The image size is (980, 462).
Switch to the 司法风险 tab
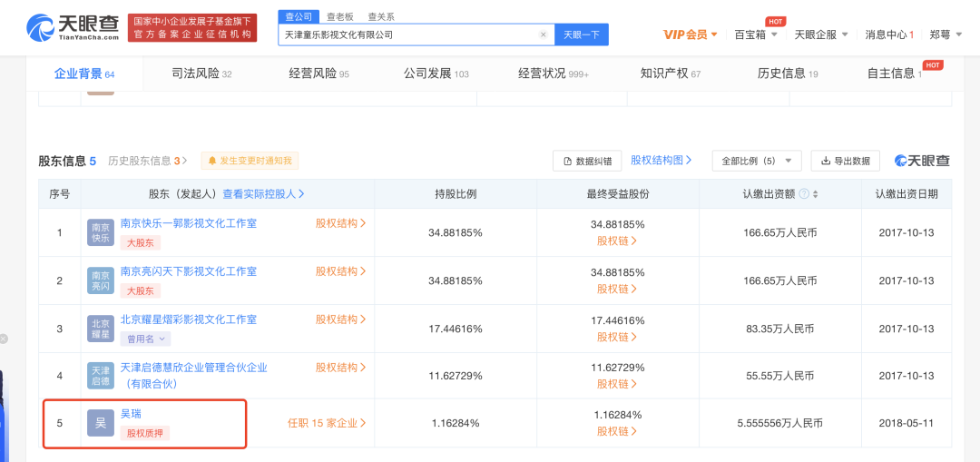click(x=201, y=74)
